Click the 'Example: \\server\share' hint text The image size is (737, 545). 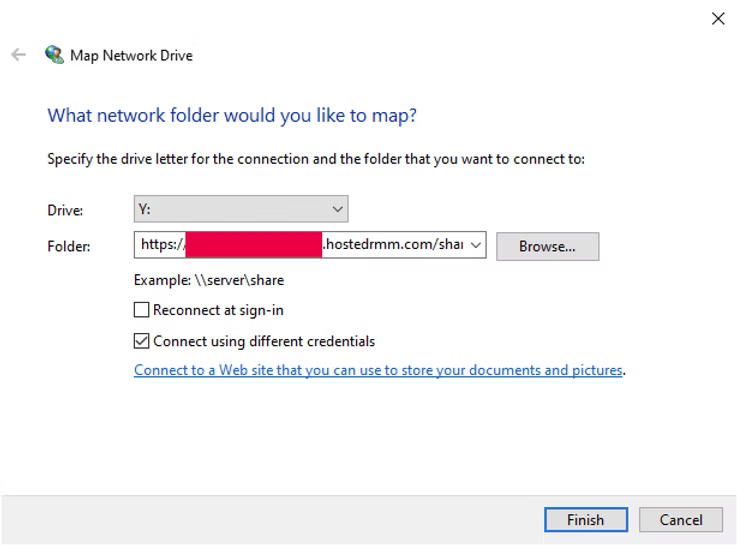[x=209, y=280]
